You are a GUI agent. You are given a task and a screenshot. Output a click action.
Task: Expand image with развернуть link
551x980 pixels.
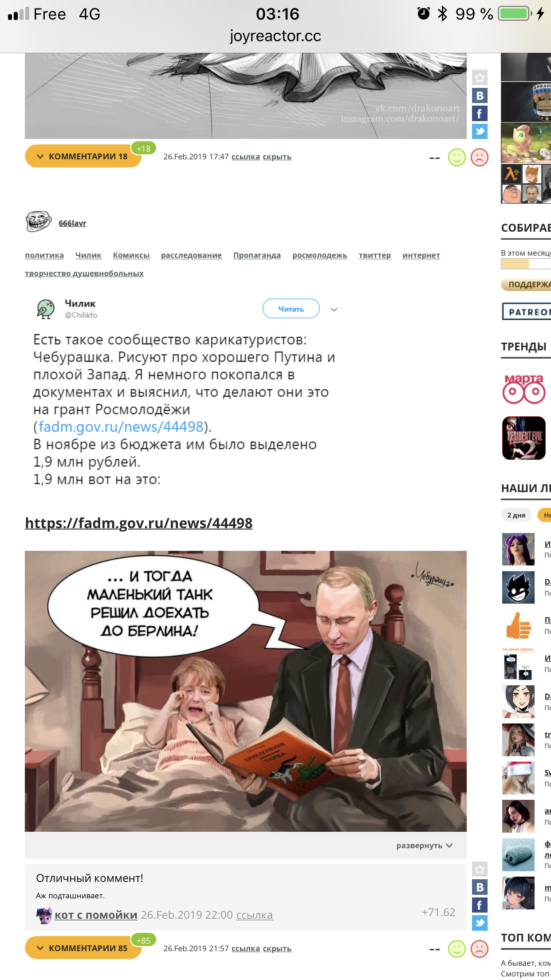(x=424, y=846)
